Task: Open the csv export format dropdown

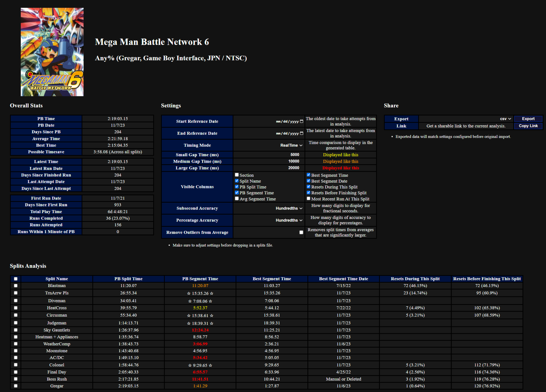Action: tap(505, 119)
